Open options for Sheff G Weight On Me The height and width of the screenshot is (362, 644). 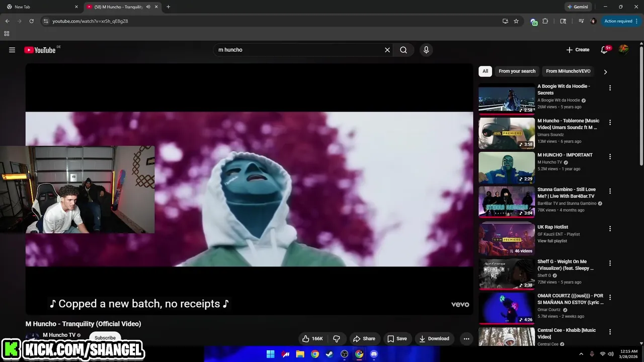tap(610, 263)
